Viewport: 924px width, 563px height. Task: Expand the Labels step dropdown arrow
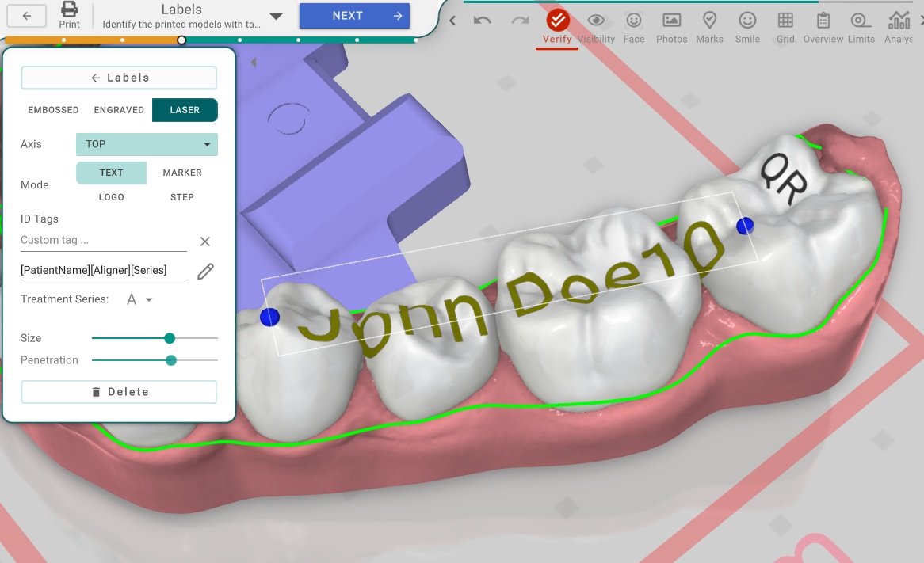[276, 16]
